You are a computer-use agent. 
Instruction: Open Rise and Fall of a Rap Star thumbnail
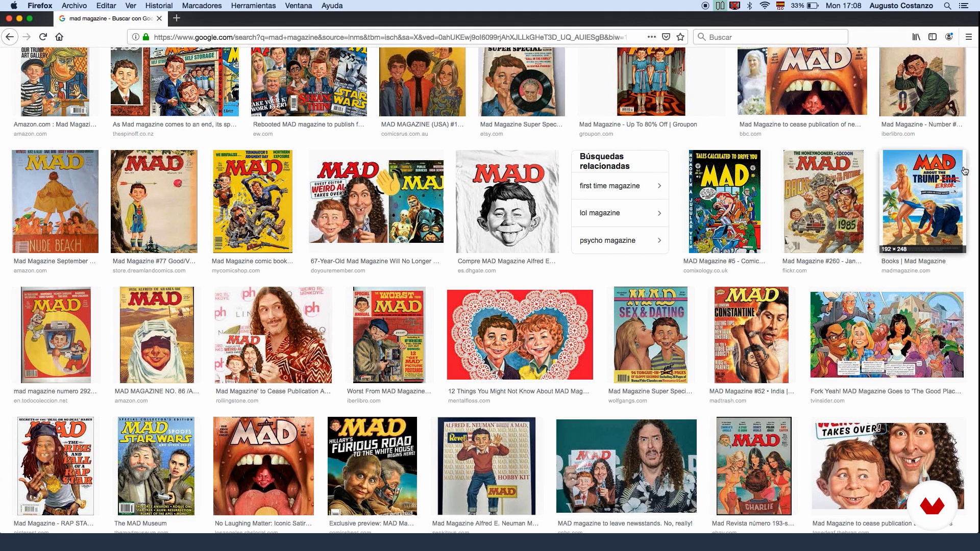click(x=55, y=466)
